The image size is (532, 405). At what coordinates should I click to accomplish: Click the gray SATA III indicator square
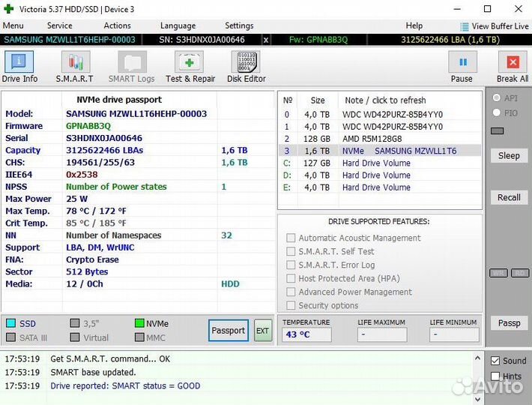click(10, 337)
